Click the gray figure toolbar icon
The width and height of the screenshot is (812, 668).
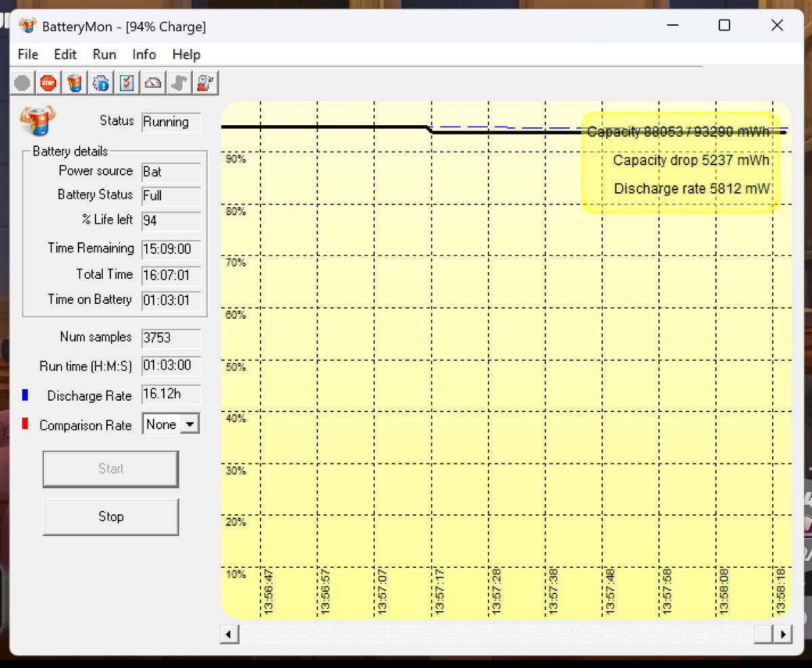[179, 83]
